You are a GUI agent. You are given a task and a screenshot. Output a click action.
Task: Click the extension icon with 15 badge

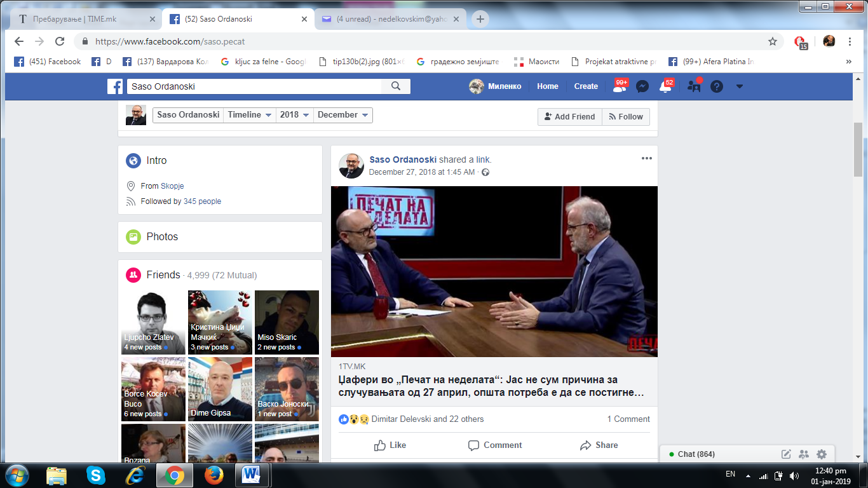[801, 42]
